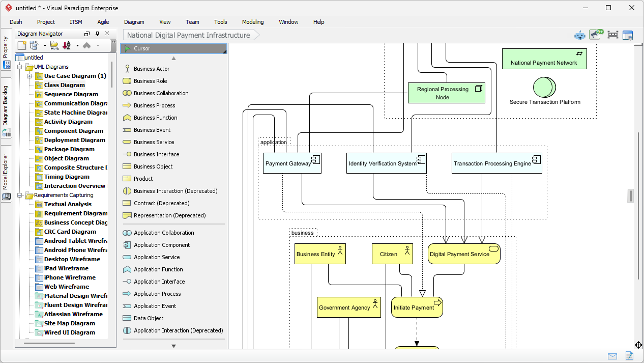The image size is (644, 363).
Task: Select the Business Actor palette tool
Action: (x=151, y=69)
